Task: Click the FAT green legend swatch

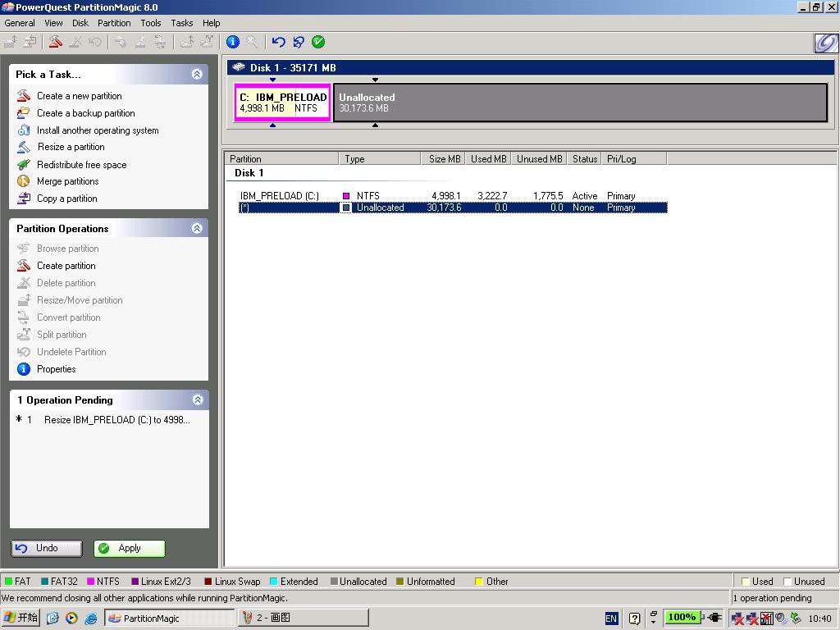Action: pos(8,582)
